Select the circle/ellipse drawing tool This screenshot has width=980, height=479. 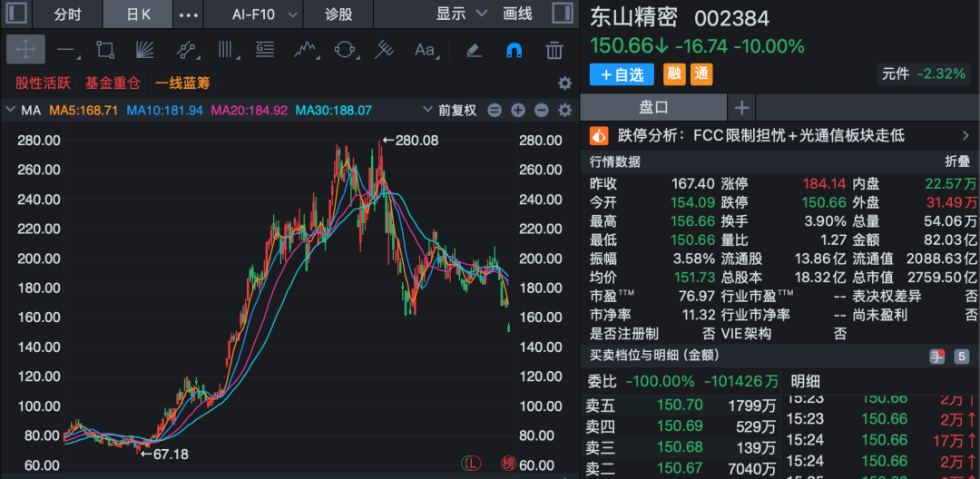(x=345, y=49)
